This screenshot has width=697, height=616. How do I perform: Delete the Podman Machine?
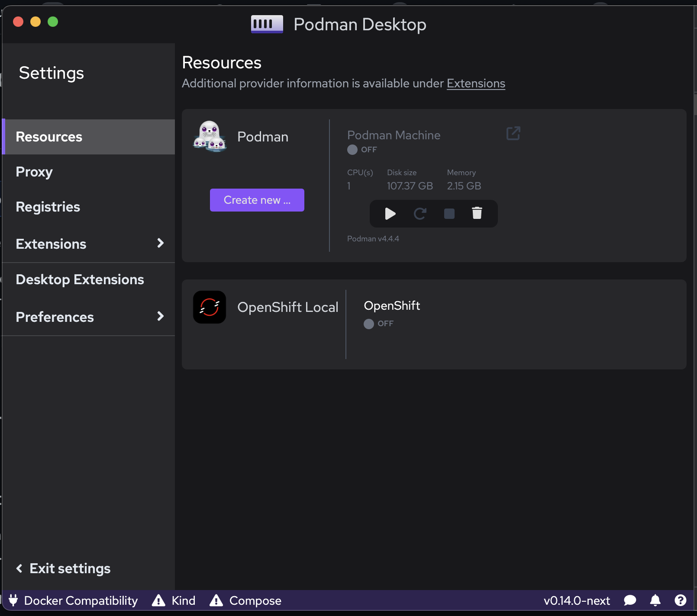click(478, 213)
